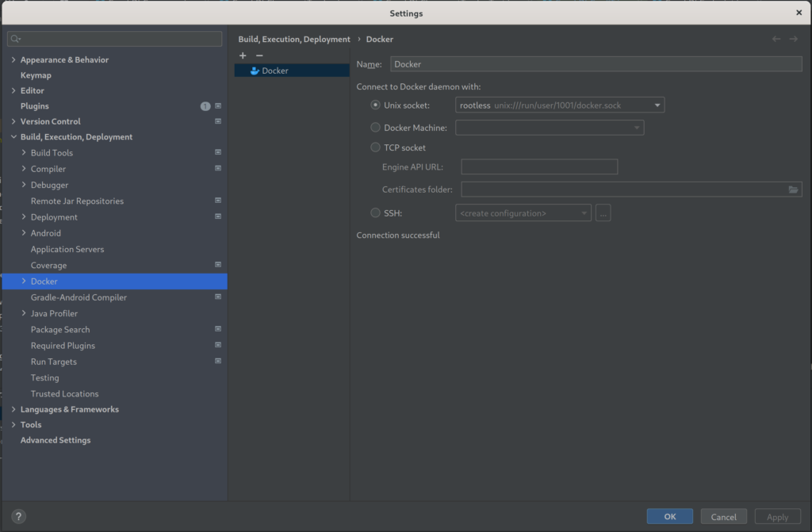Click the project-level icon beside Build Tools
This screenshot has height=532, width=812.
[218, 152]
